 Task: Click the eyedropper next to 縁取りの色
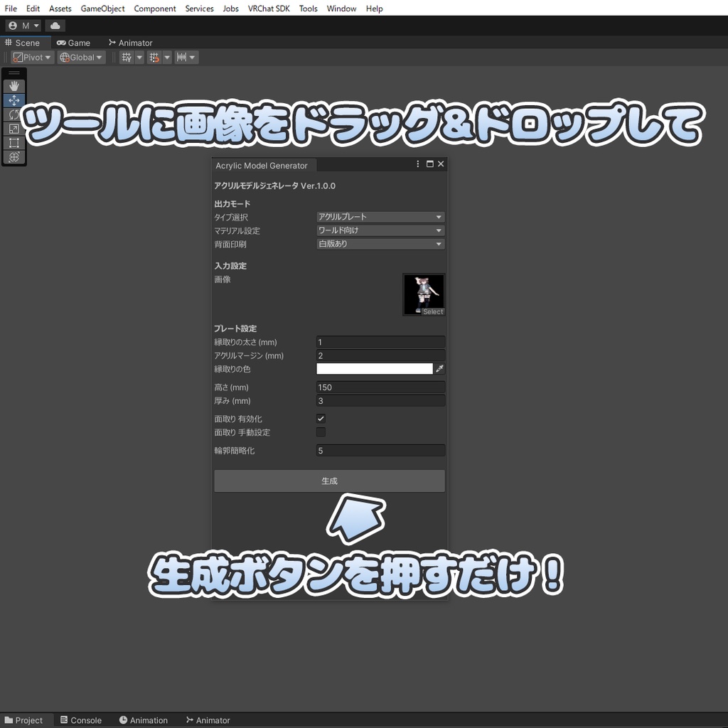pyautogui.click(x=439, y=369)
